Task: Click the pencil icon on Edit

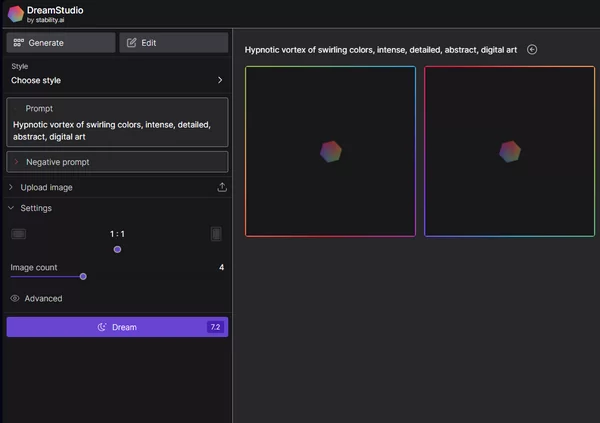Action: 130,43
